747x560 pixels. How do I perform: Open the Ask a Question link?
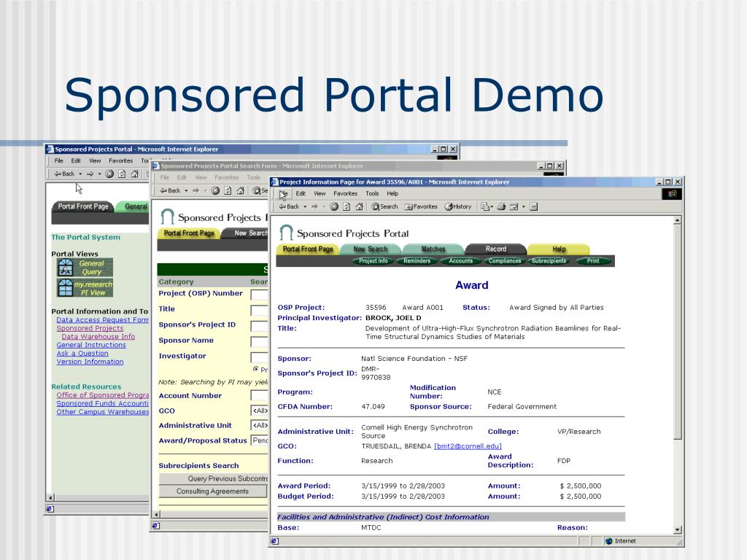coord(82,354)
